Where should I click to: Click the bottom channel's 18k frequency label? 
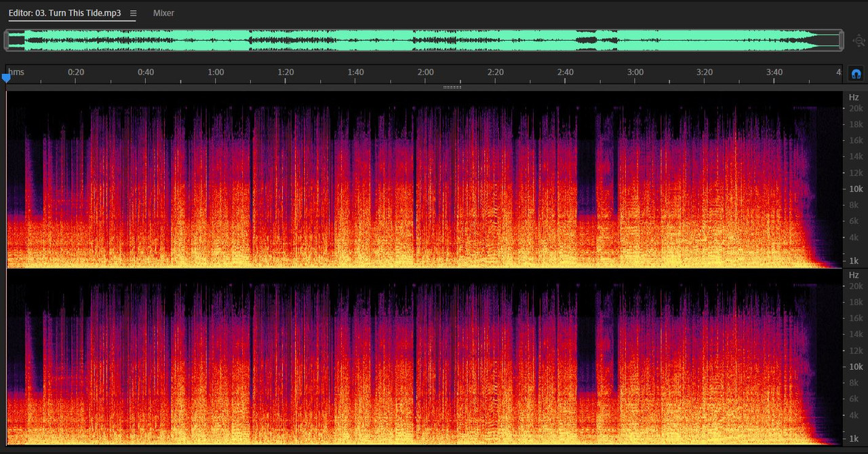click(x=856, y=302)
